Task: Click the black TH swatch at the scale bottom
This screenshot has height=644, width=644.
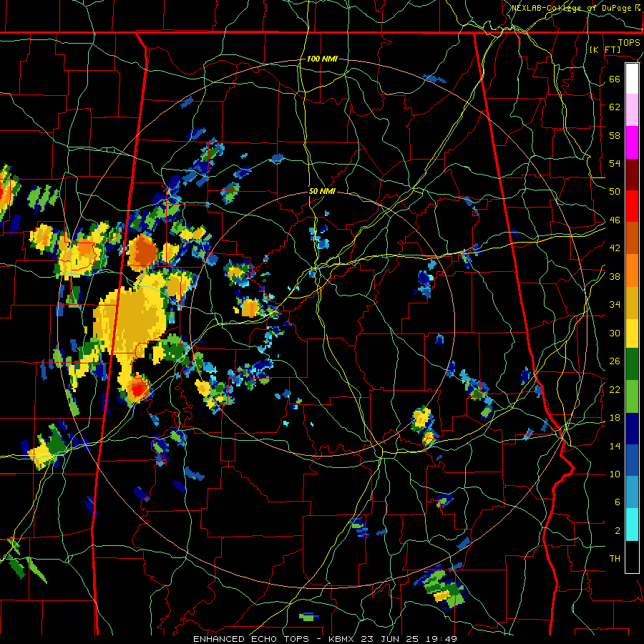Action: point(632,557)
